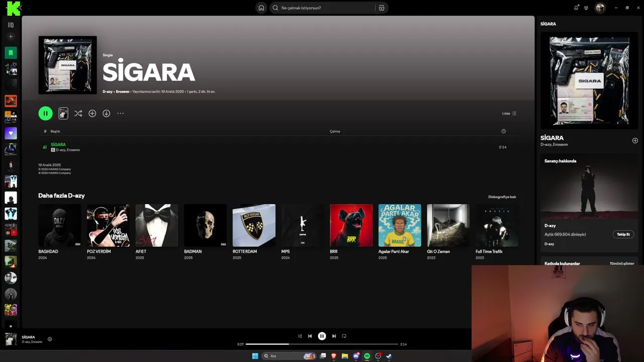Open the notifications bell
This screenshot has height=362, width=644.
576,8
